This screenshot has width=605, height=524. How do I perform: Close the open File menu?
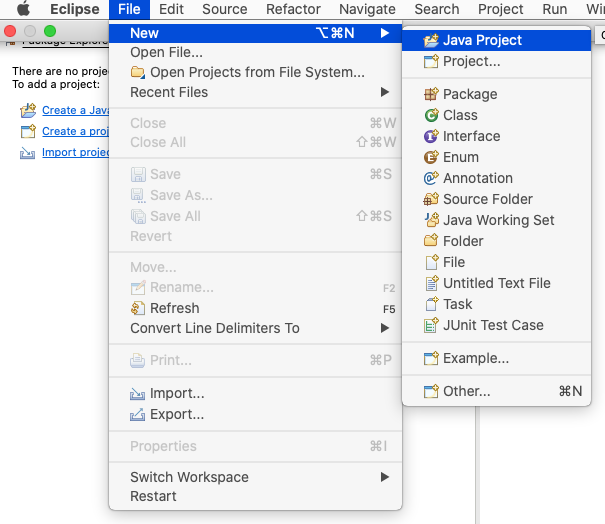129,9
